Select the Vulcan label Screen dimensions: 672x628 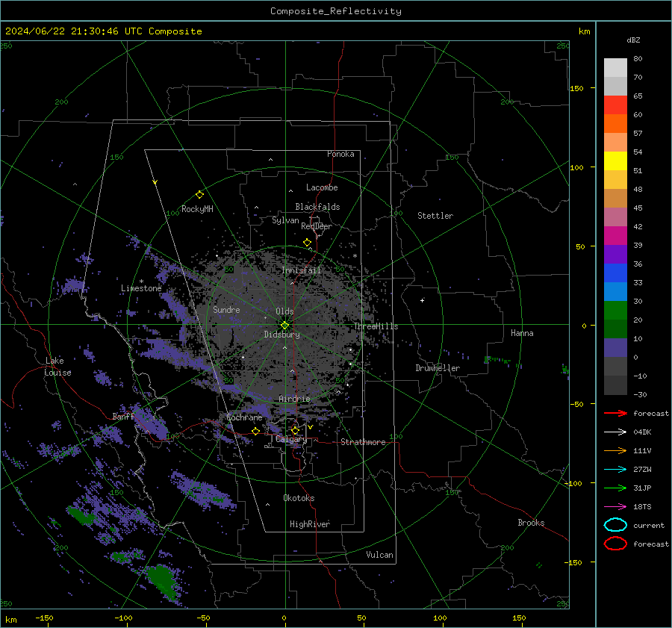click(x=379, y=555)
